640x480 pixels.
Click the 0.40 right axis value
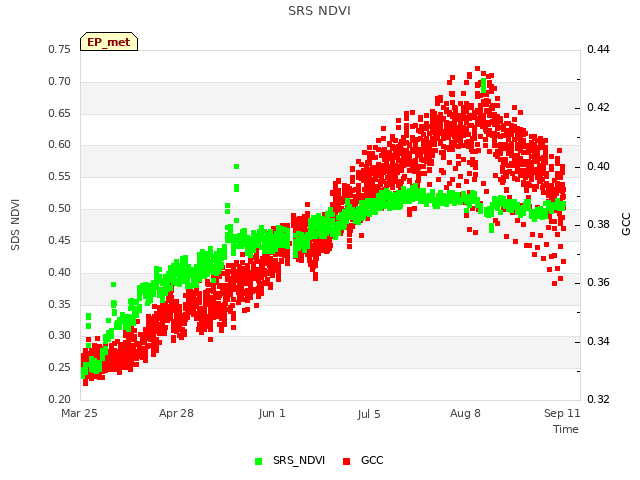tap(598, 166)
